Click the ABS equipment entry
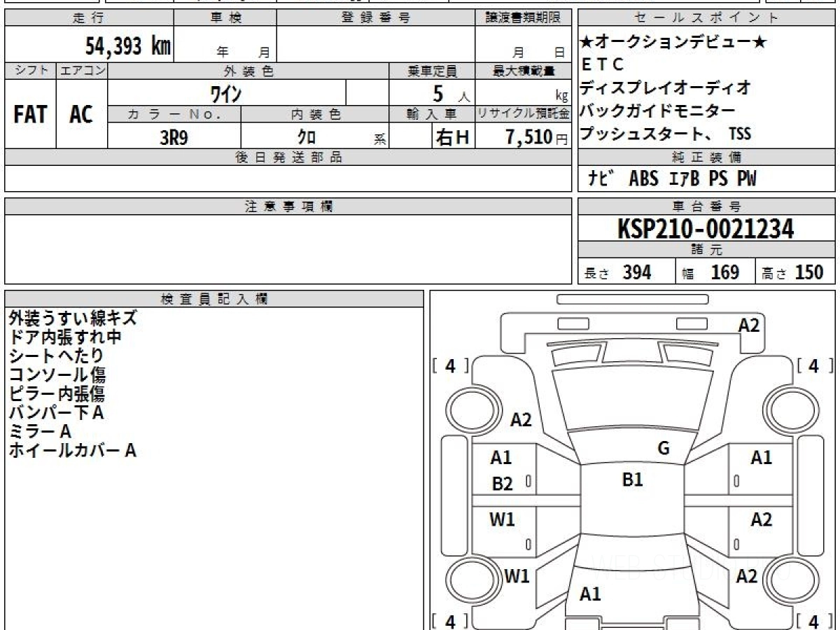The image size is (840, 630). [643, 179]
